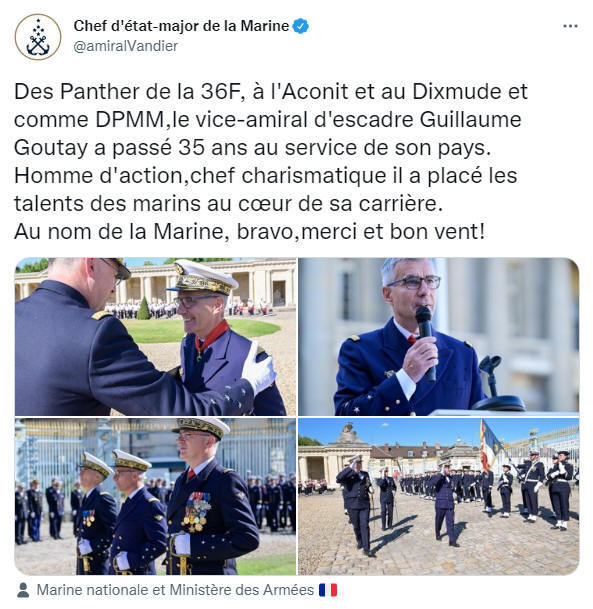Open the crossed-anchors profile avatar
The width and height of the screenshot is (593, 609).
38,37
